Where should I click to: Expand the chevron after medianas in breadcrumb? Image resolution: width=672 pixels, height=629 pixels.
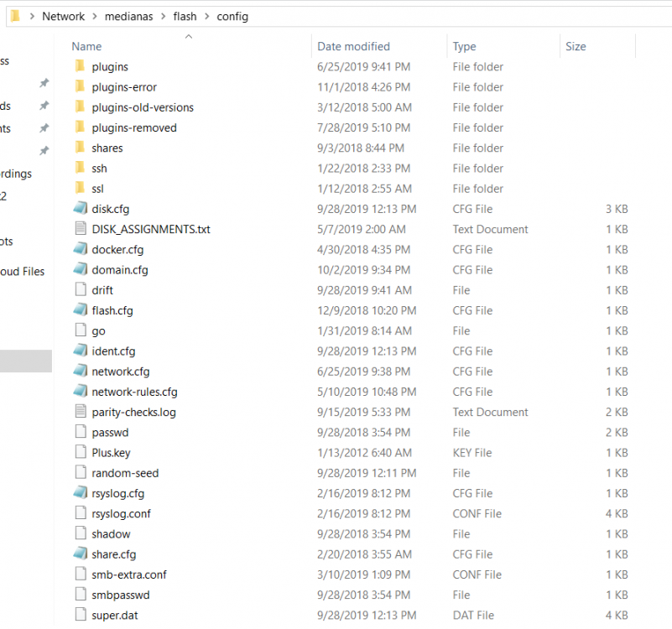coord(164,16)
